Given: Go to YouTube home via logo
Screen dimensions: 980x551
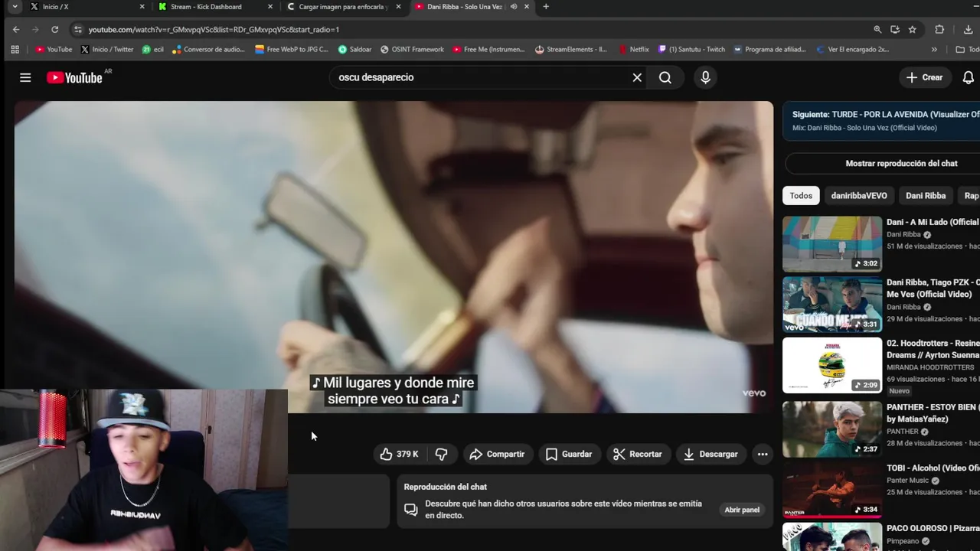Looking at the screenshot, I should click(74, 77).
